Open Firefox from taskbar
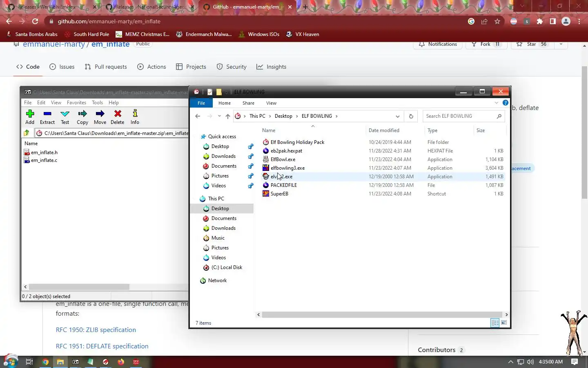Image resolution: width=588 pixels, height=368 pixels. [121, 362]
